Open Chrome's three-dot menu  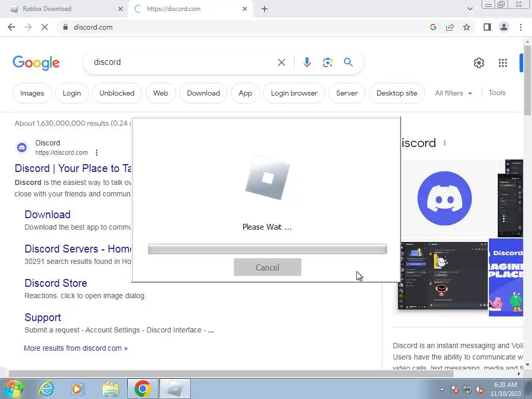tap(521, 27)
